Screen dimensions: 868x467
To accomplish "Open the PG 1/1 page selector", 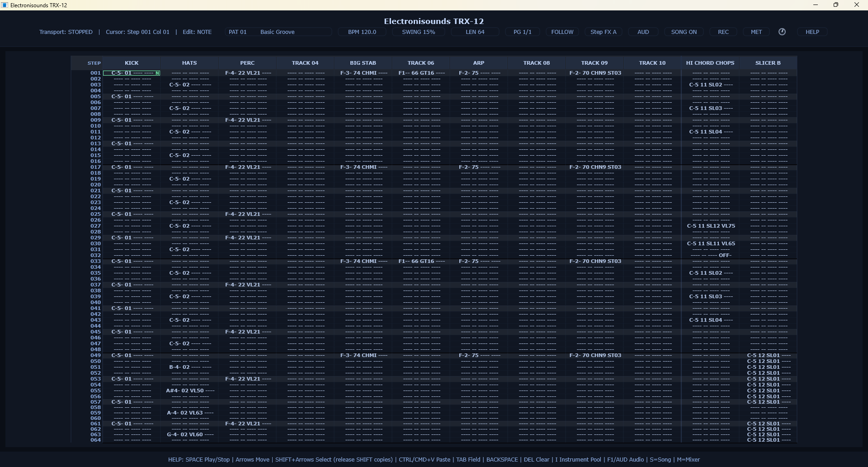I will coord(522,32).
